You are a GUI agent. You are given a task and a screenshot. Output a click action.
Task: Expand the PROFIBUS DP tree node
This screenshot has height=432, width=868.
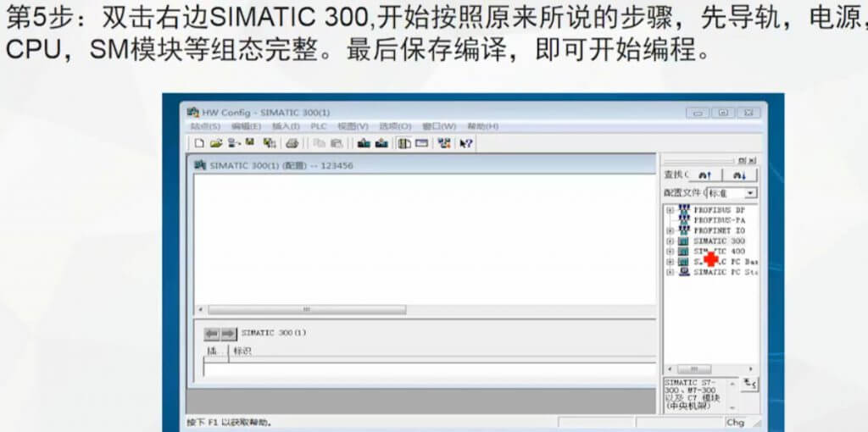click(670, 211)
